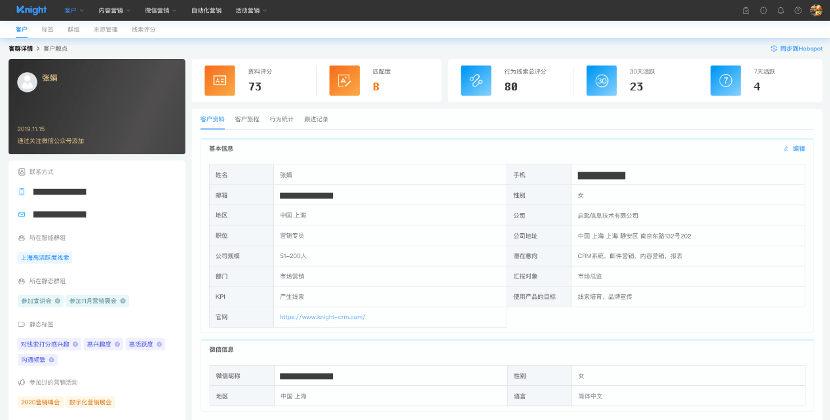The height and width of the screenshot is (420, 830).
Task: Select the 标签 sub-navigation tab
Action: pyautogui.click(x=48, y=30)
